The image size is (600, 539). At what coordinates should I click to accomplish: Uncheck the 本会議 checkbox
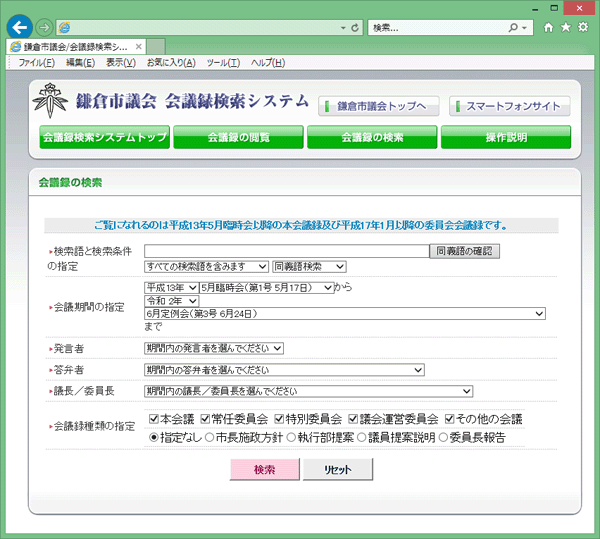pos(154,419)
